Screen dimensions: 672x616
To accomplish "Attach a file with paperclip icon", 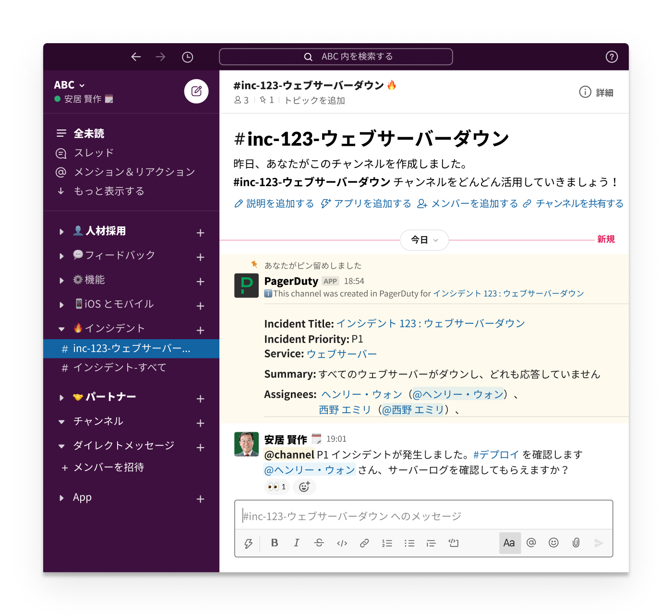I will pyautogui.click(x=576, y=543).
